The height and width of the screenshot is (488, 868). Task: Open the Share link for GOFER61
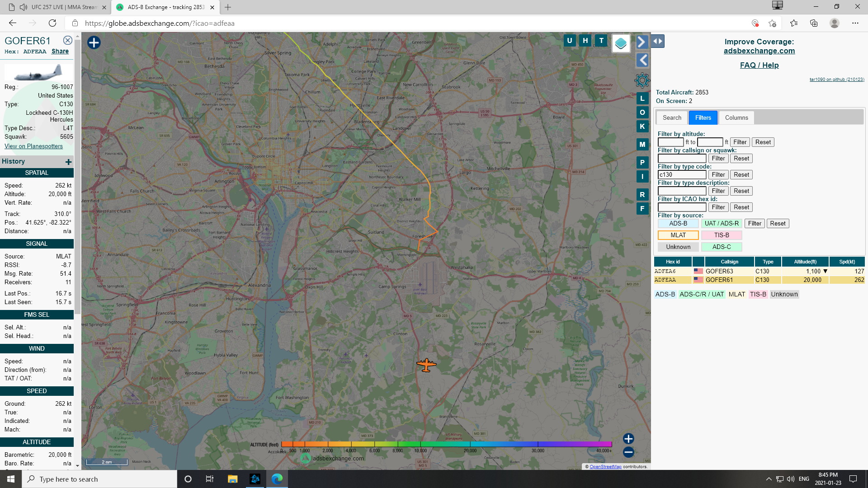[x=60, y=52]
